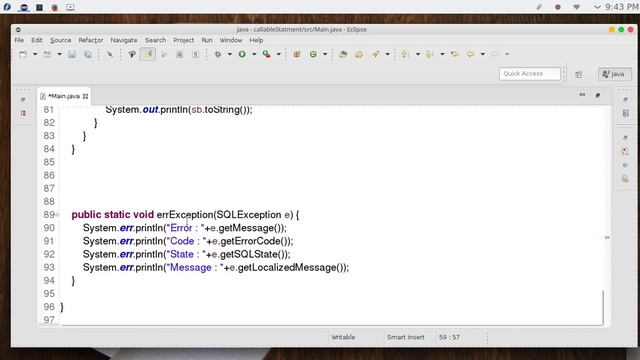Open the Fedora application menu icon

7,7
